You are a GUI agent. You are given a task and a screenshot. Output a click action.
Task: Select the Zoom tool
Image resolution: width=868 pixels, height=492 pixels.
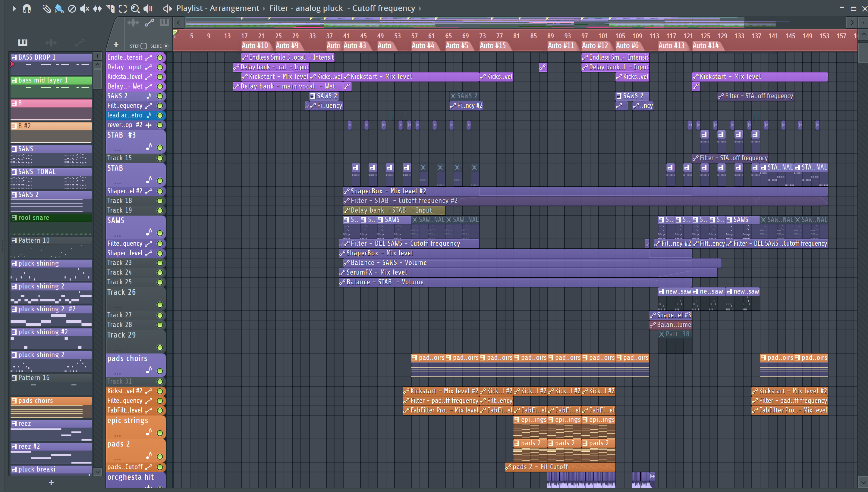pos(135,8)
